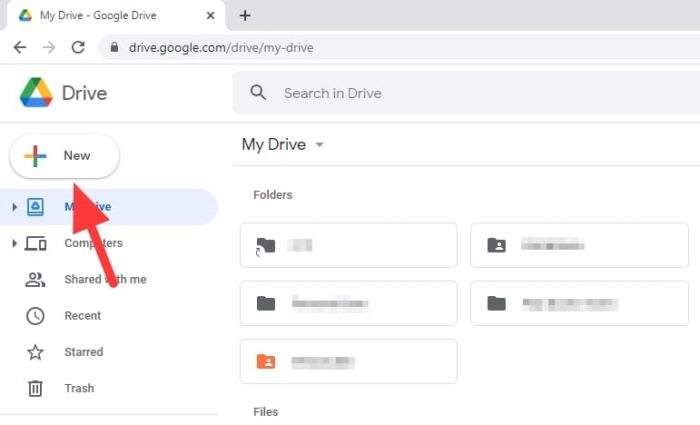Open the Recent section

[83, 316]
